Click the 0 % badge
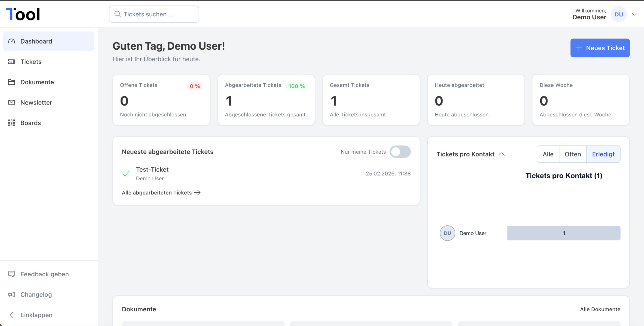 (195, 86)
